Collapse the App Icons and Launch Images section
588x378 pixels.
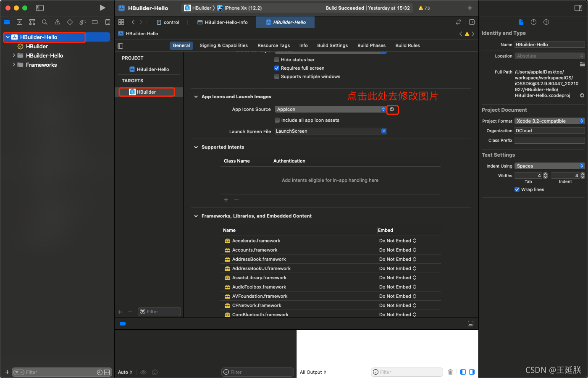[196, 97]
